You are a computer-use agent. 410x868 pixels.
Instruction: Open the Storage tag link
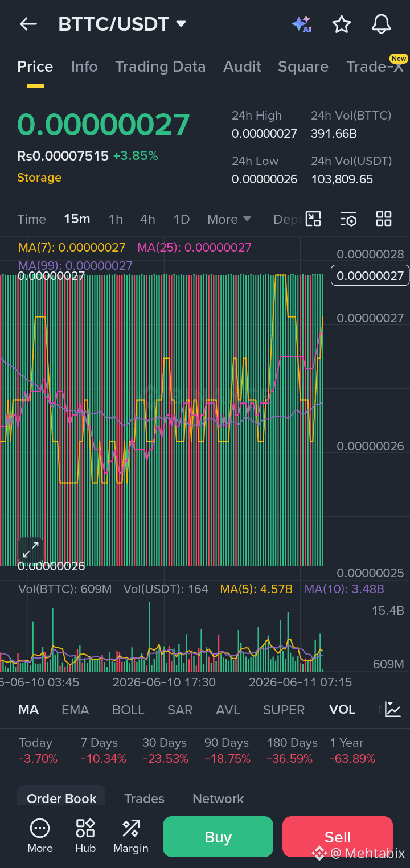pyautogui.click(x=39, y=178)
